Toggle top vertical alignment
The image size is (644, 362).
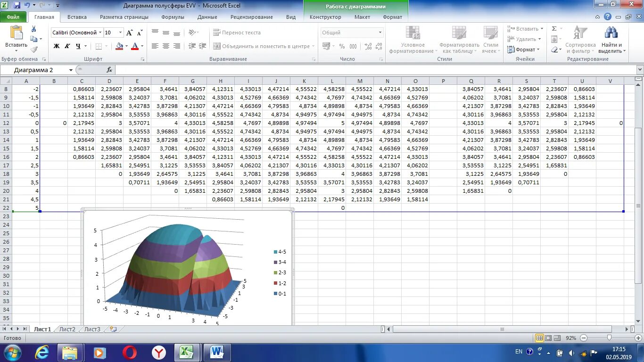pos(155,33)
